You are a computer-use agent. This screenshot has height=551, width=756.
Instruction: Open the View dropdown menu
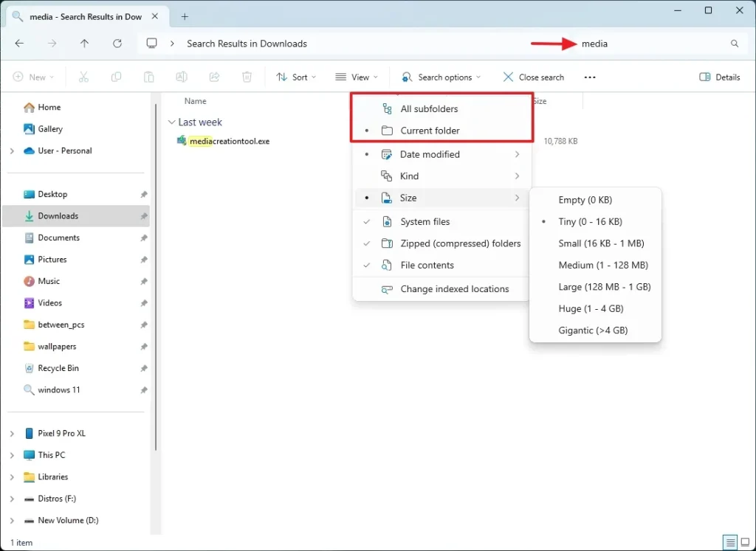357,77
